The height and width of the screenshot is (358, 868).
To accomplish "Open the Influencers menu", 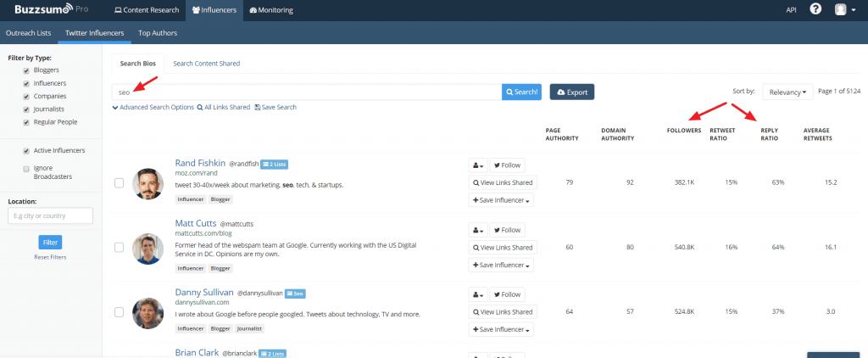I will (214, 10).
